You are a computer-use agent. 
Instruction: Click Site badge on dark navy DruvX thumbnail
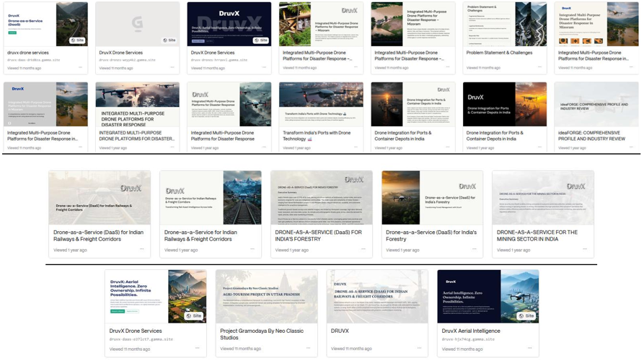[x=261, y=40]
